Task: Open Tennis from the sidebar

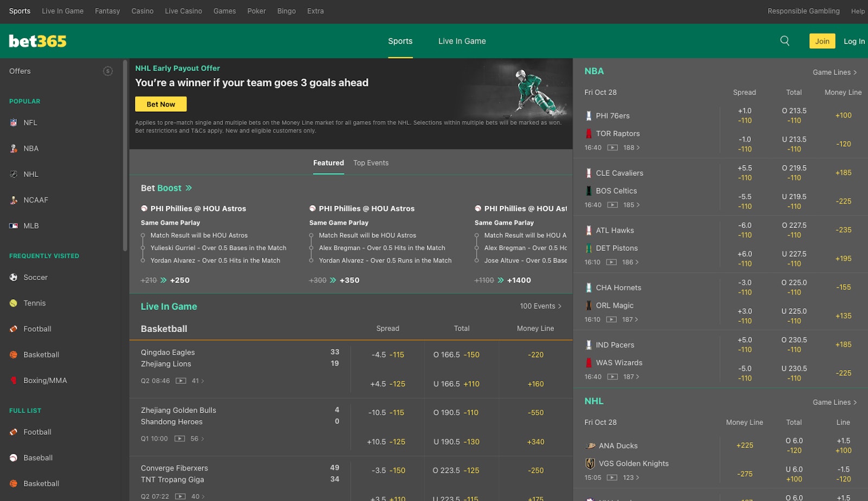Action: pyautogui.click(x=34, y=303)
